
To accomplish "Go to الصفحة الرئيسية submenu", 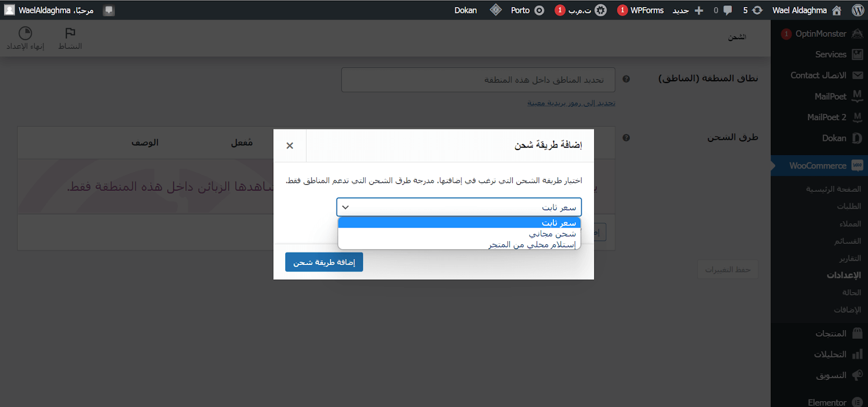I will (833, 189).
